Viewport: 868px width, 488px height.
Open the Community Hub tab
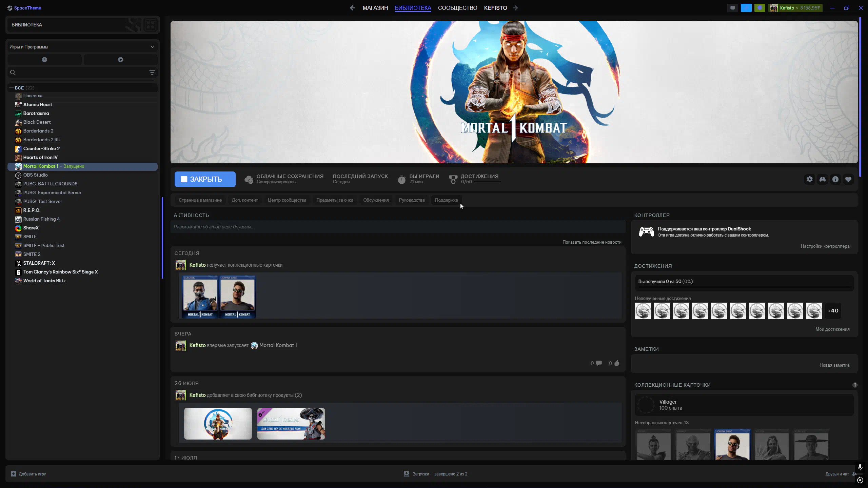[287, 200]
